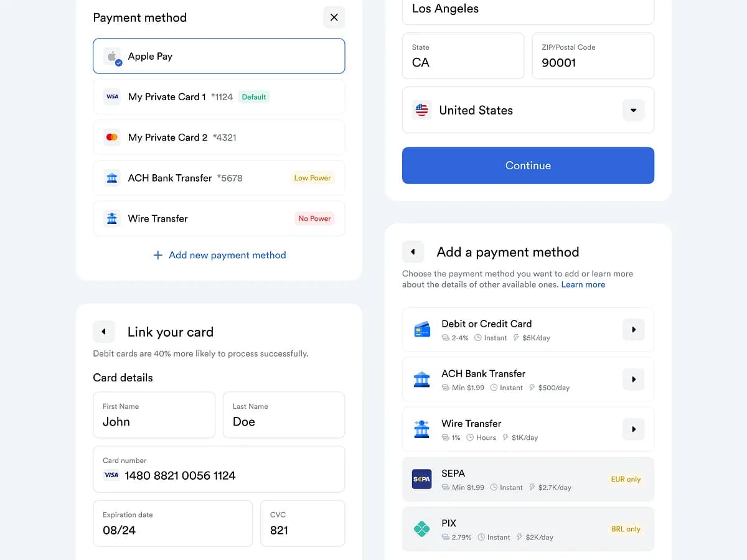The image size is (747, 560).
Task: Click the bank icon beside ACH Bank Transfer *5678
Action: [112, 178]
